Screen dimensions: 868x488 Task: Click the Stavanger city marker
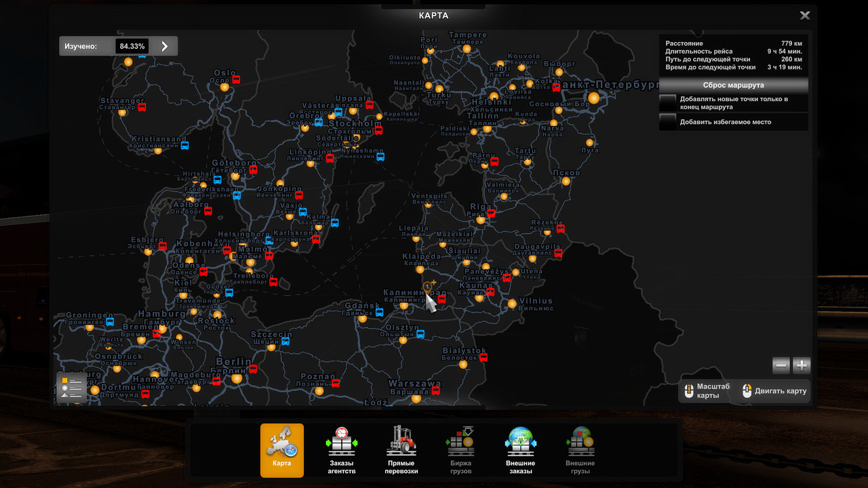point(122,113)
